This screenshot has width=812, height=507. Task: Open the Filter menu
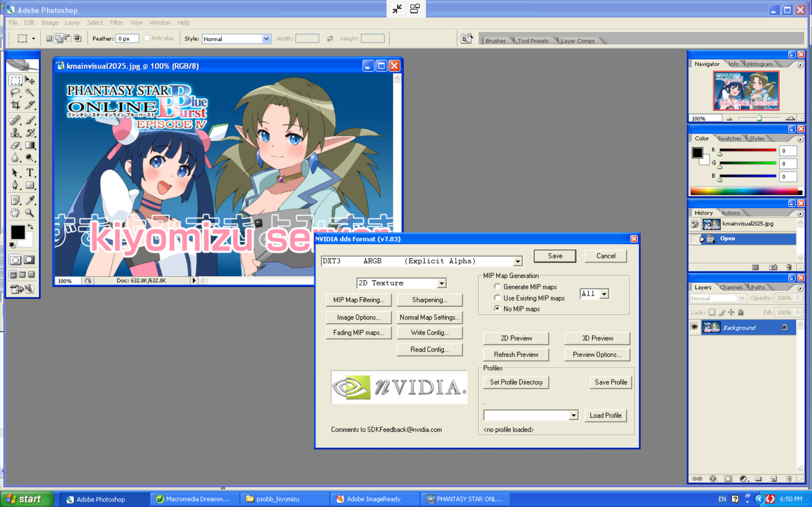tap(117, 22)
